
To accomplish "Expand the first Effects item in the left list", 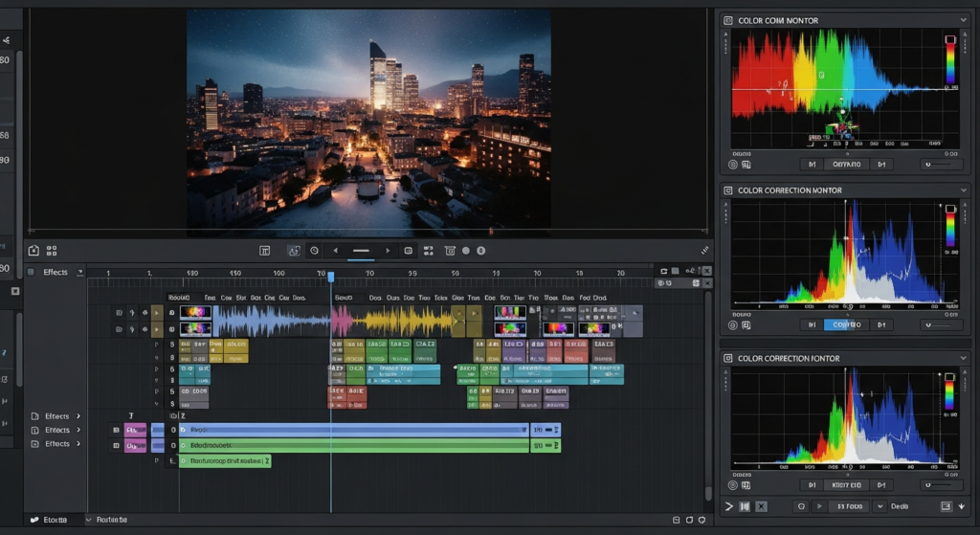I will point(78,416).
